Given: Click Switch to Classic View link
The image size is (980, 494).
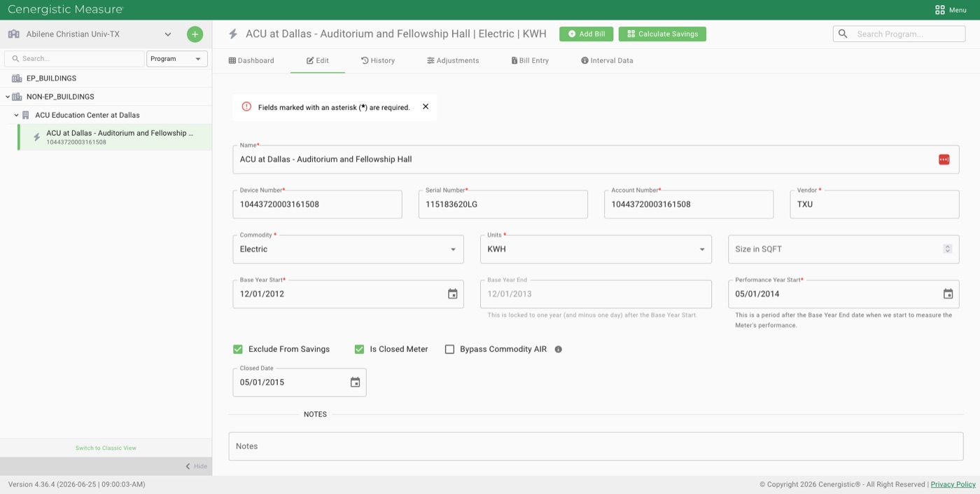Looking at the screenshot, I should point(106,448).
